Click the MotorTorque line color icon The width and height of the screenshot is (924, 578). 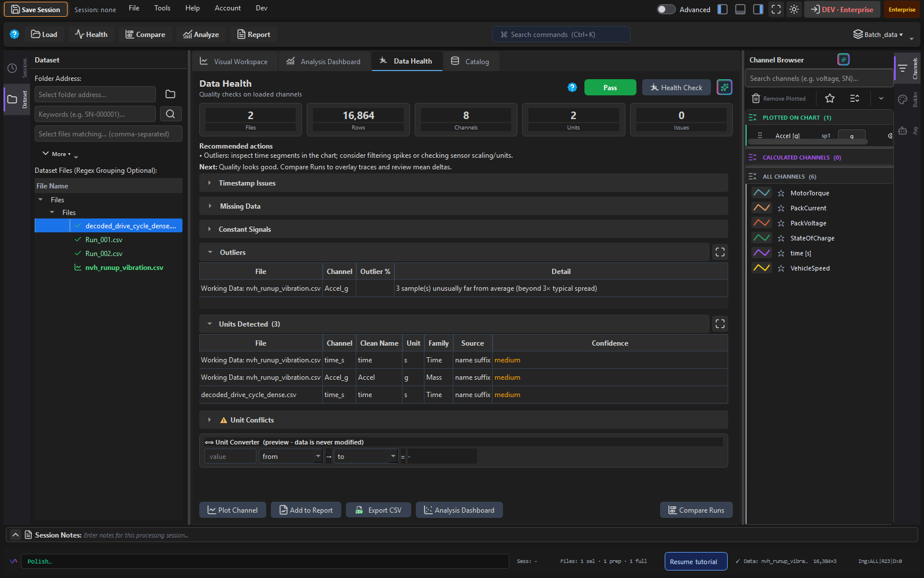click(x=762, y=193)
